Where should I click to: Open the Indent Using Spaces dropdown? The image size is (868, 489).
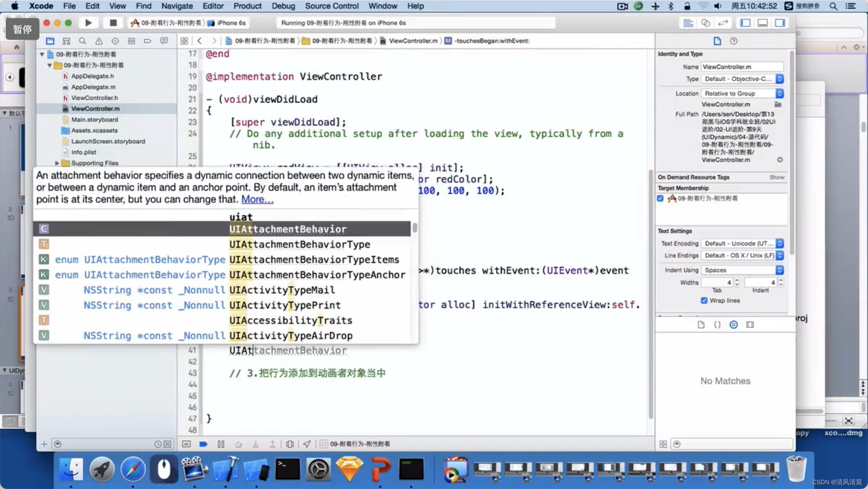(742, 270)
